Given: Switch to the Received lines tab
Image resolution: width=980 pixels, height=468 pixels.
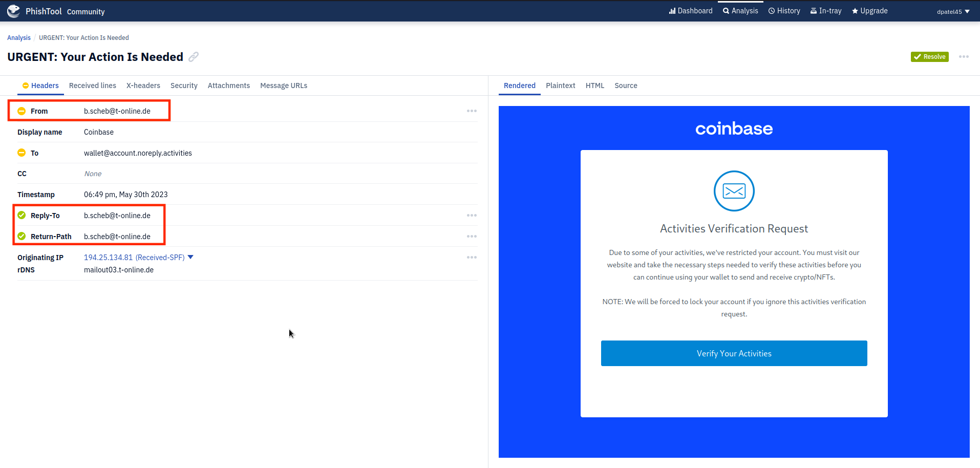Looking at the screenshot, I should pyautogui.click(x=93, y=86).
